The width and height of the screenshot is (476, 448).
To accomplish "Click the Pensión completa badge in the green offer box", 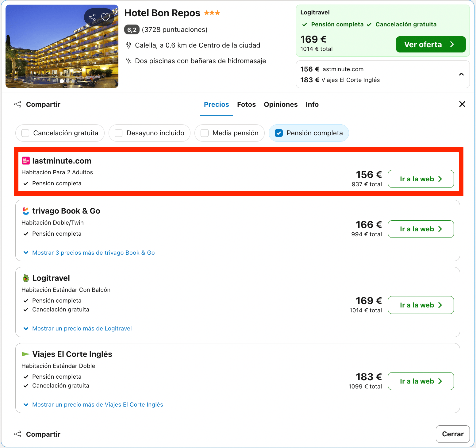I will (x=333, y=24).
